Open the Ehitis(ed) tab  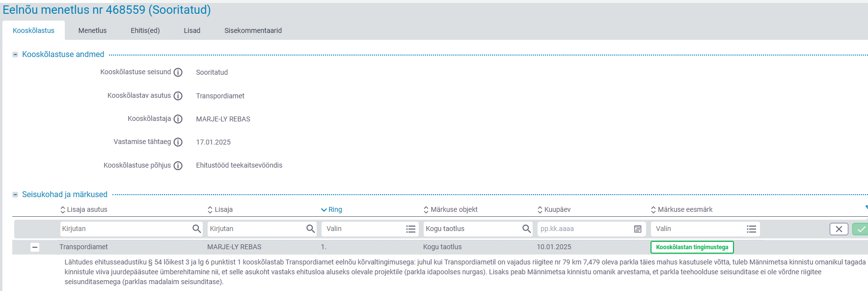click(145, 30)
